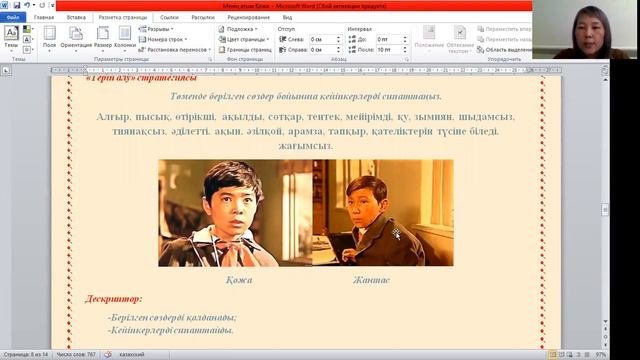Open the Ориентация menu
This screenshot has width=640, height=360.
(76, 38)
